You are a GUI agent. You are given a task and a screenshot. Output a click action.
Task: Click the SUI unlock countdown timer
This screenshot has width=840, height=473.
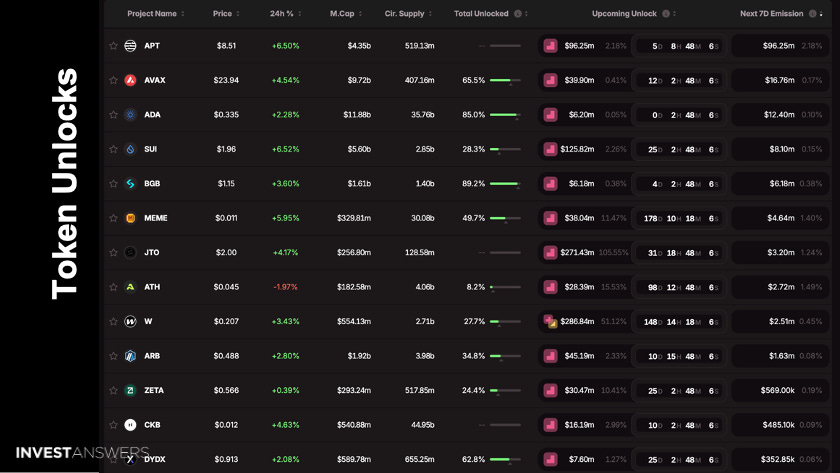point(679,149)
